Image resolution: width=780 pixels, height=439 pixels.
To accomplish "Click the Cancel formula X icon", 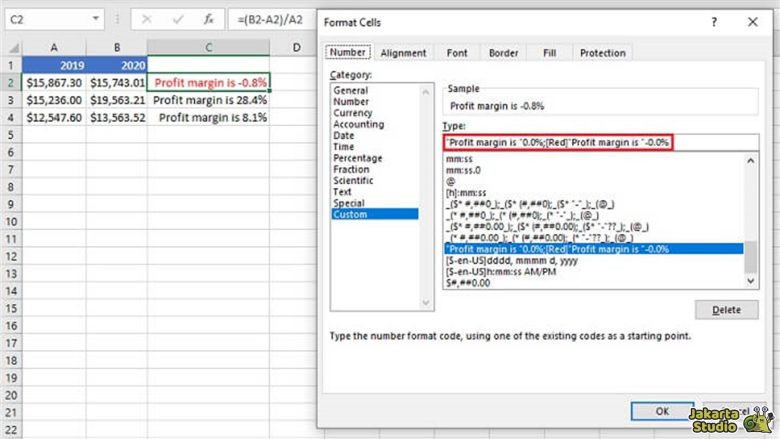I will click(146, 19).
